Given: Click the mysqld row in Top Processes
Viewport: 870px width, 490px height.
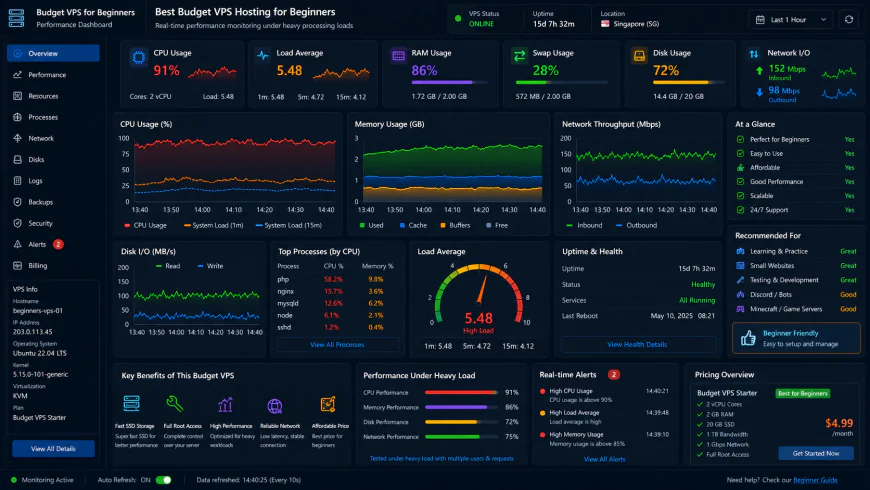Looking at the screenshot, I should [x=337, y=304].
